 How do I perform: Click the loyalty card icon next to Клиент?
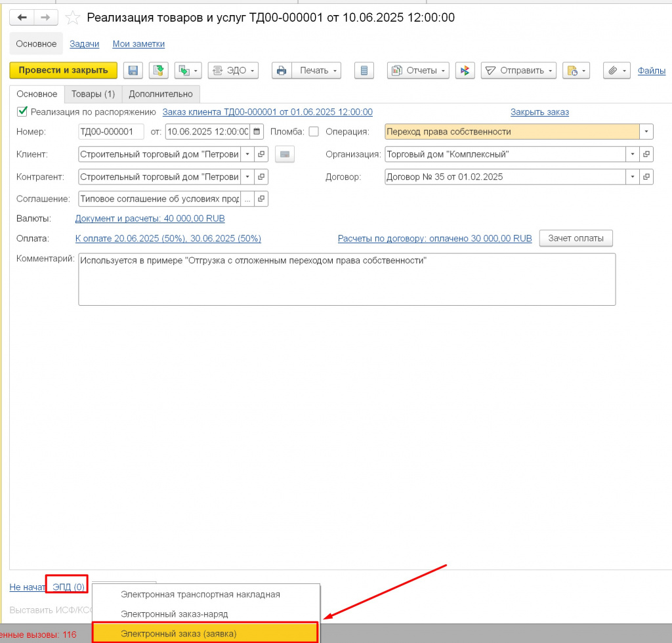(x=285, y=154)
